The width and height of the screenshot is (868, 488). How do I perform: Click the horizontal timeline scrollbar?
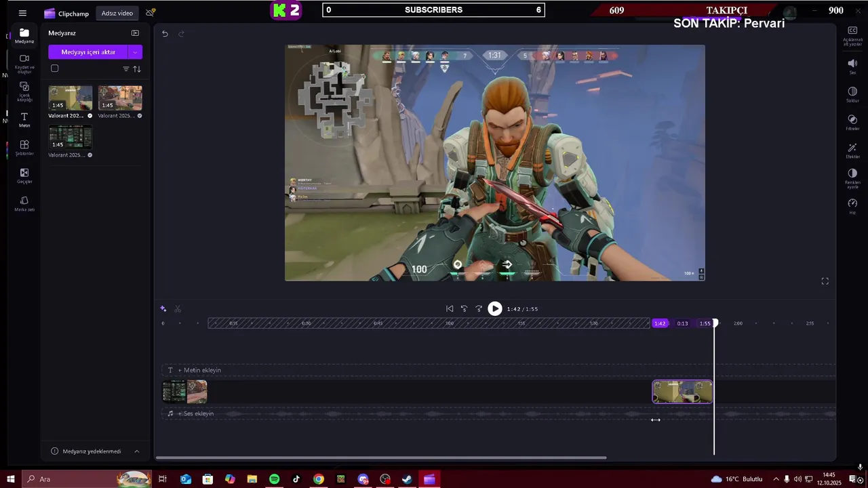pyautogui.click(x=381, y=458)
